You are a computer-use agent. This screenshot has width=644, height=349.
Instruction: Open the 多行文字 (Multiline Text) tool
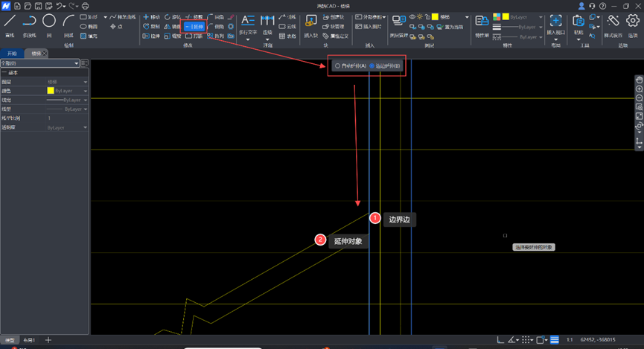[x=247, y=23]
